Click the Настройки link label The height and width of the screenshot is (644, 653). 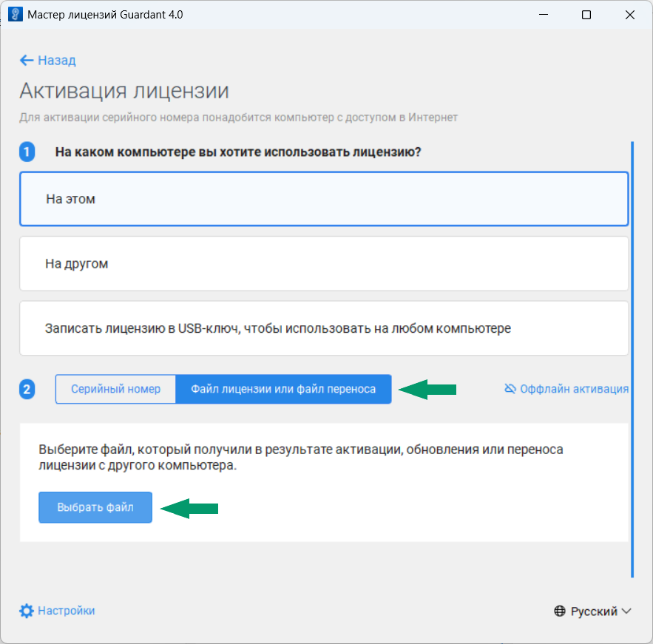click(x=67, y=611)
